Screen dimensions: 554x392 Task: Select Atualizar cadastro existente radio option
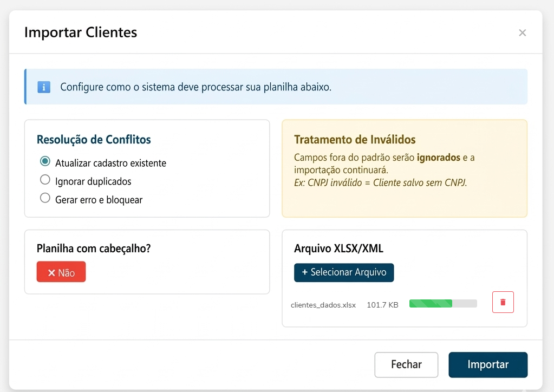45,162
